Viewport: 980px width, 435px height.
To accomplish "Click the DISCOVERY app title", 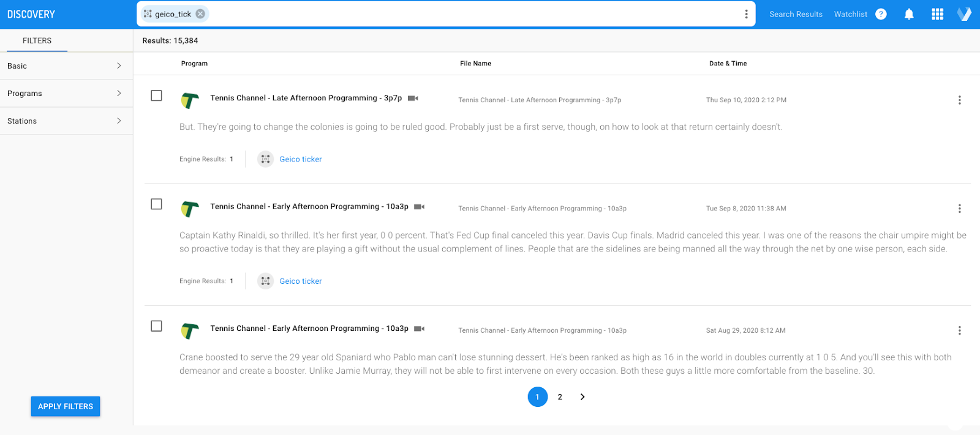I will click(x=31, y=14).
